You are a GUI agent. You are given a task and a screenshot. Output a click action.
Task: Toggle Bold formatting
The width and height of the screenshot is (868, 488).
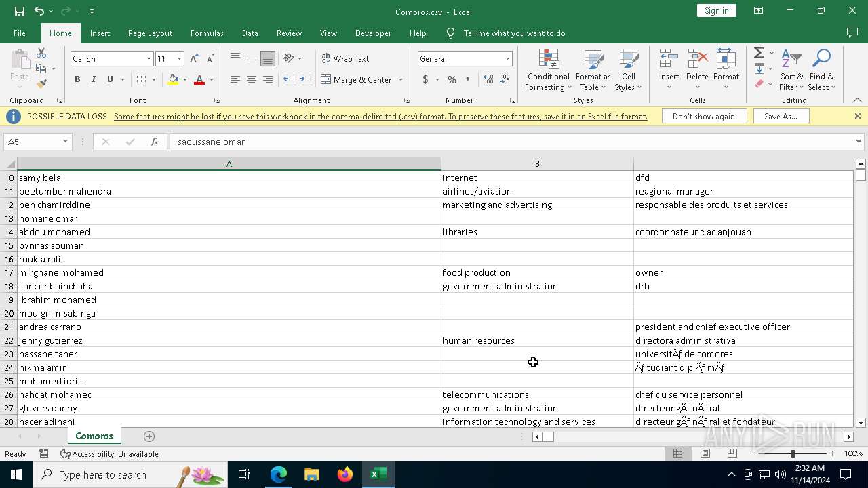point(77,79)
